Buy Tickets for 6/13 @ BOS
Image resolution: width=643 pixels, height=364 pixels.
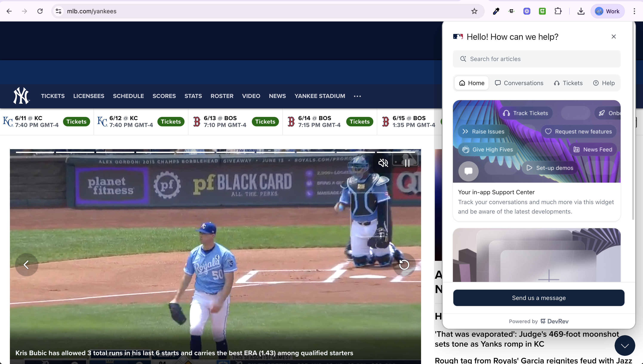click(265, 121)
